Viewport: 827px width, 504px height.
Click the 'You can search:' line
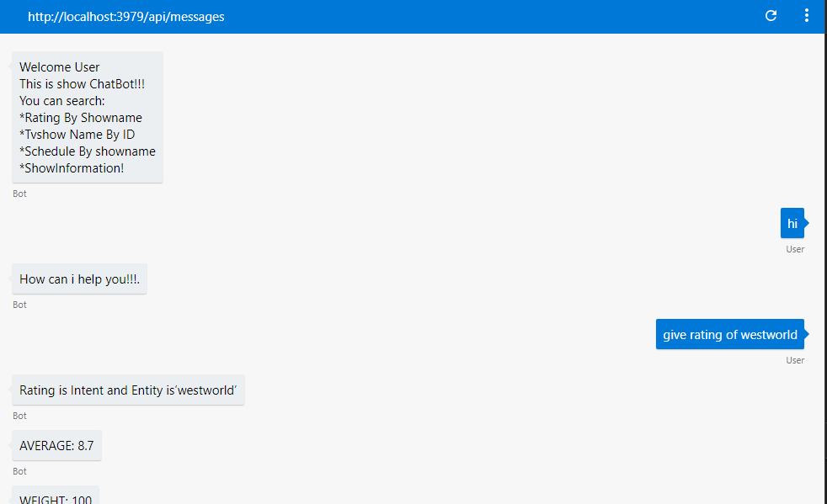[62, 101]
